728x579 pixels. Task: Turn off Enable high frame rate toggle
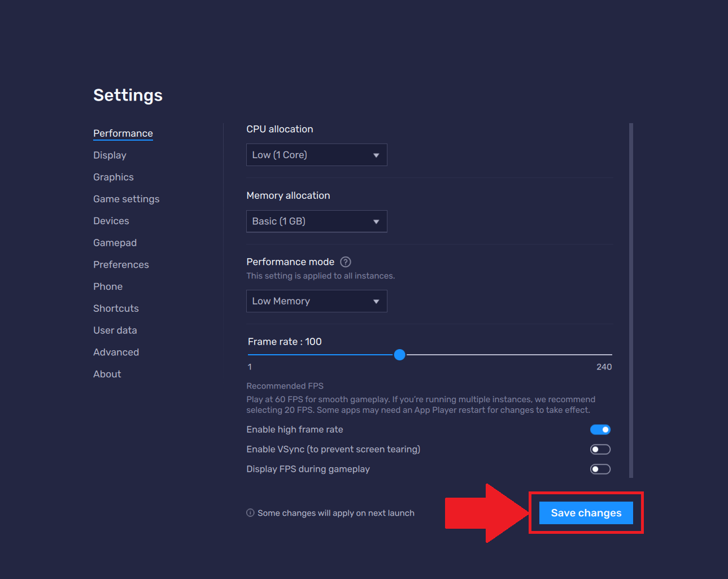[600, 430]
